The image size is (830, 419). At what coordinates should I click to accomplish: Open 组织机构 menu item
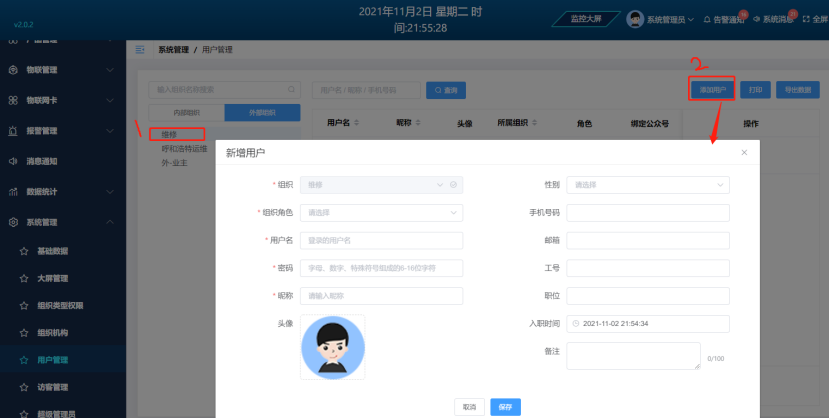tap(52, 333)
